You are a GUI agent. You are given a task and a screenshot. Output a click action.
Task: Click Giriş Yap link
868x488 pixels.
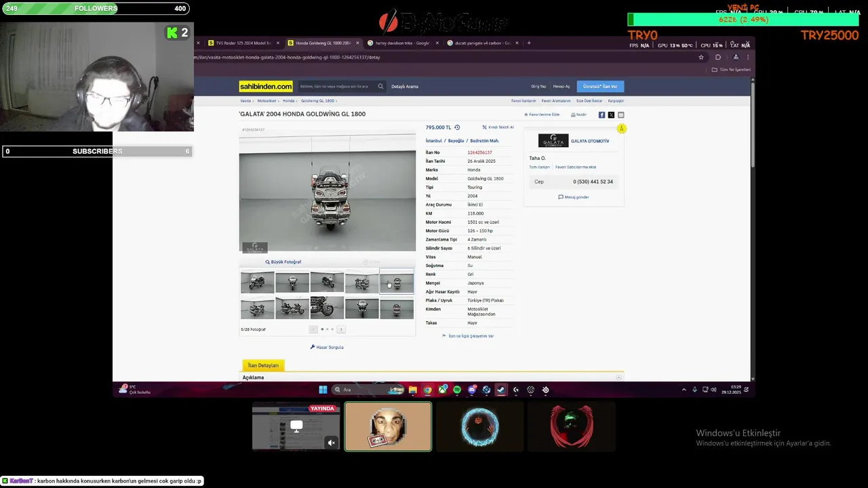[538, 86]
